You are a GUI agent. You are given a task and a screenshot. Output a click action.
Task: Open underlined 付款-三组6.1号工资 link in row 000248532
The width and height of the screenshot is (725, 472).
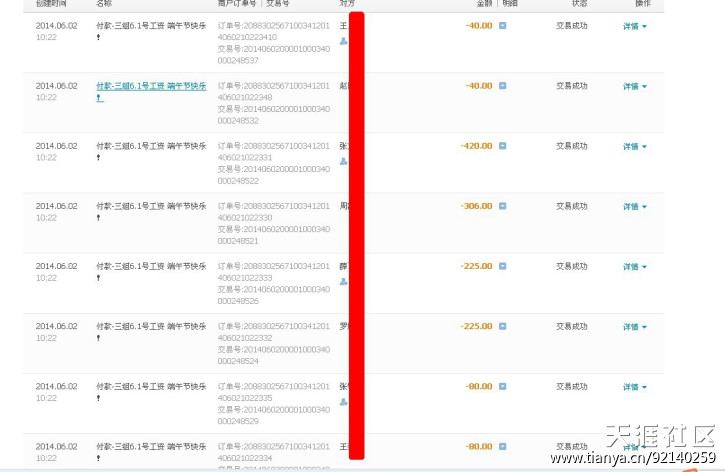click(151, 86)
